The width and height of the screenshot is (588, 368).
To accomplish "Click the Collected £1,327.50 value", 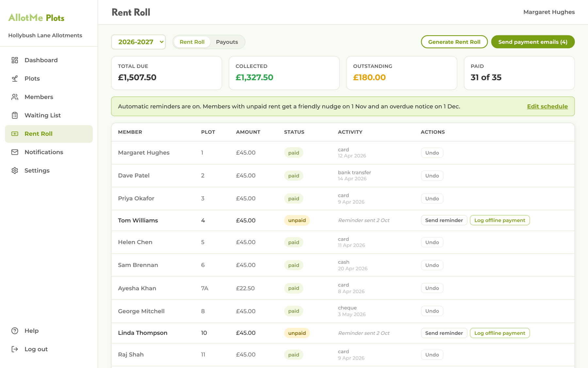I will coord(254,78).
